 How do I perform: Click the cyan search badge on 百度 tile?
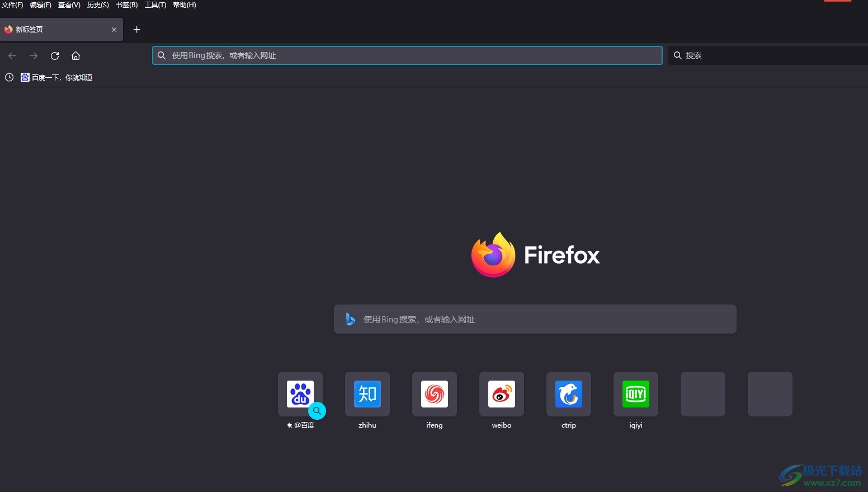point(317,411)
